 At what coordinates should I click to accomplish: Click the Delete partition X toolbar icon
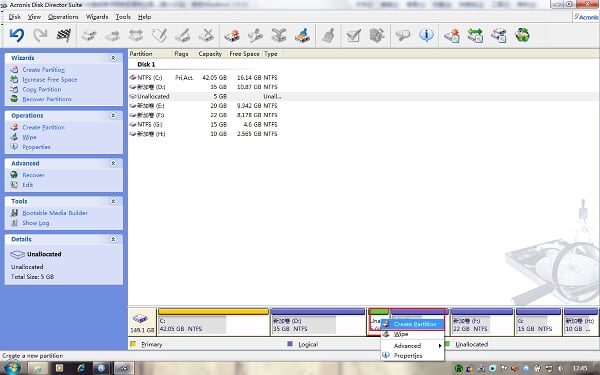tap(207, 36)
